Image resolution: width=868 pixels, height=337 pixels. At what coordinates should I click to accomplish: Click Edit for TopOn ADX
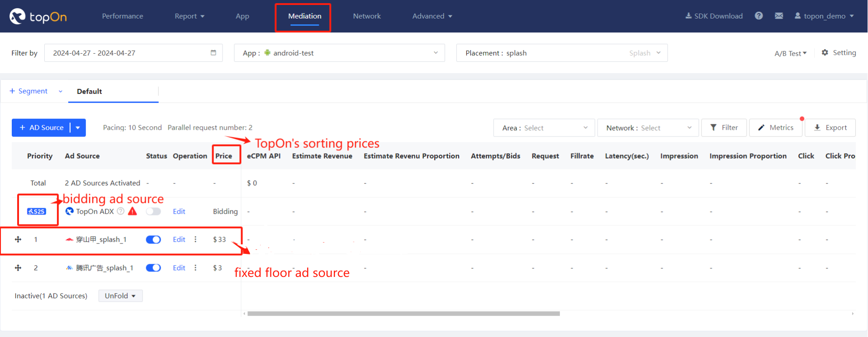click(x=179, y=211)
